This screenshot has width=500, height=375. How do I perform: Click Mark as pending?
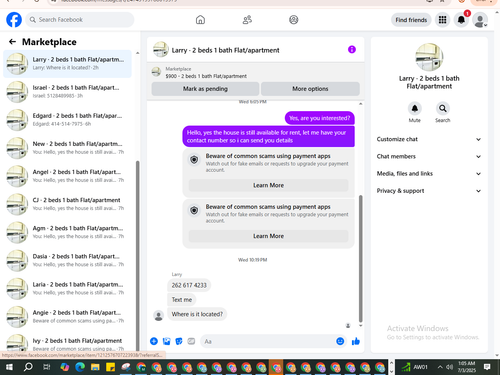[x=205, y=89]
